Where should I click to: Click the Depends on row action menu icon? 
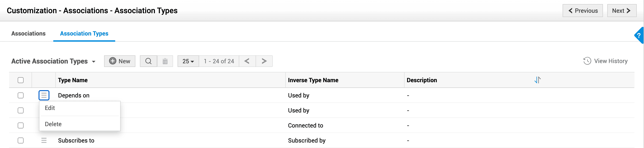coord(44,95)
